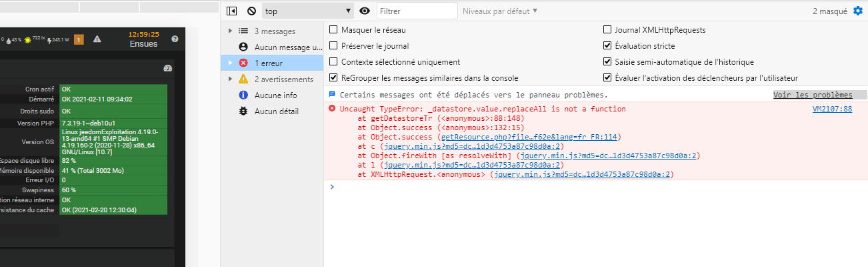Screen dimensions: 868x267
Task: Select 1 erreur filter row
Action: 272,63
